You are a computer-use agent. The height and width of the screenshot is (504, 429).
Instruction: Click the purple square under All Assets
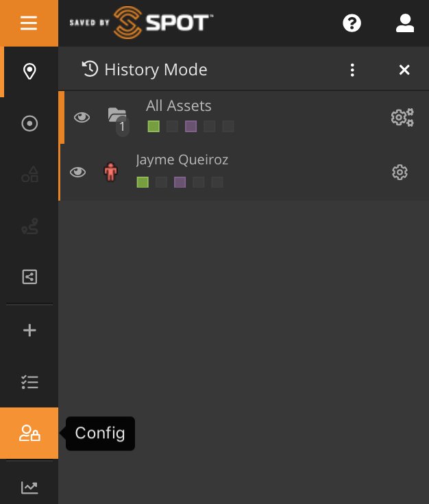click(x=191, y=127)
